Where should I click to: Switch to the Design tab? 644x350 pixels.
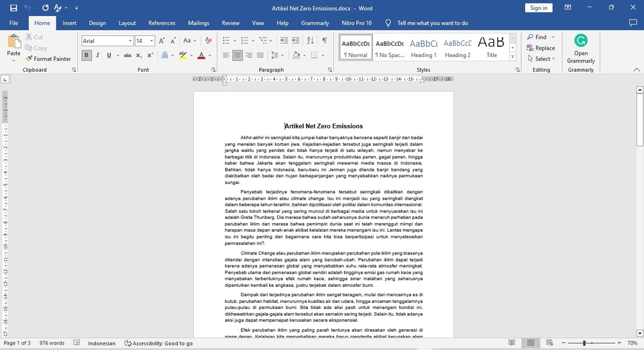pos(97,23)
